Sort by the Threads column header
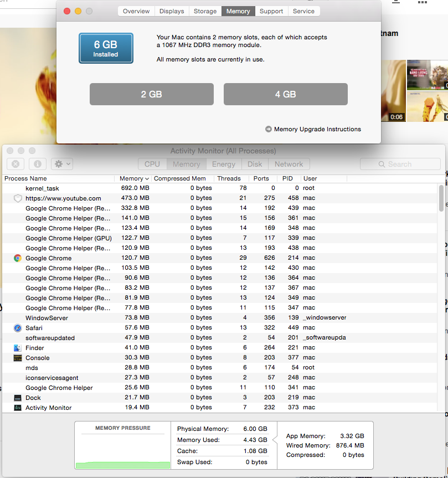The width and height of the screenshot is (448, 478). point(231,178)
